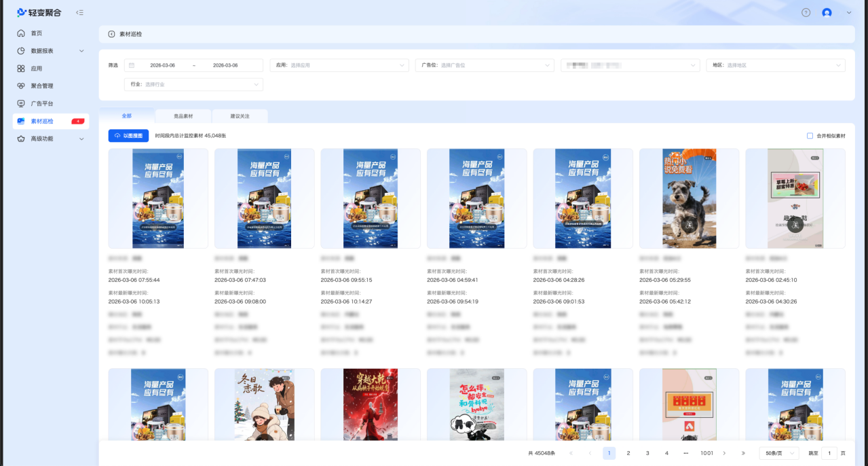Screen dimensions: 868x466
Task: Click the user avatar icon
Action: [x=827, y=12]
